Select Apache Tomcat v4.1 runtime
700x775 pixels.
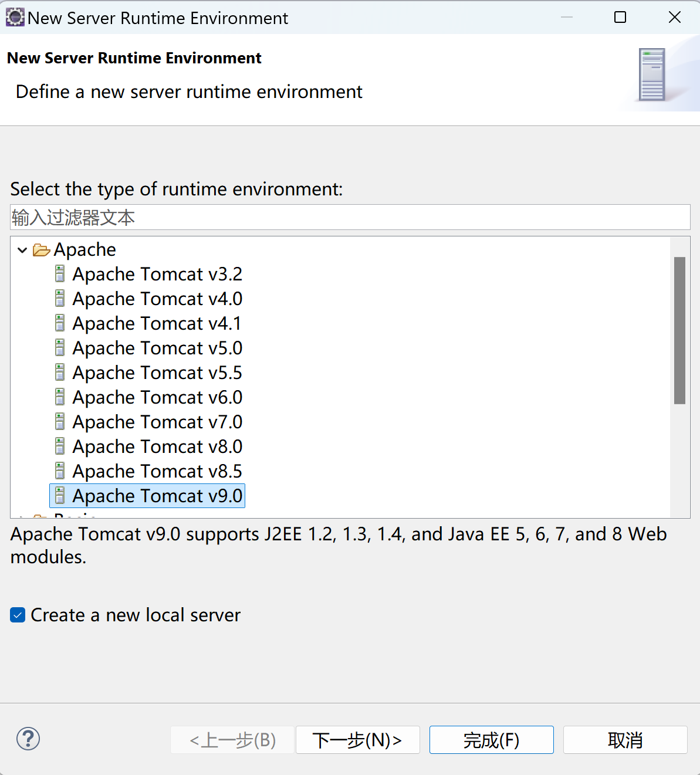point(157,323)
